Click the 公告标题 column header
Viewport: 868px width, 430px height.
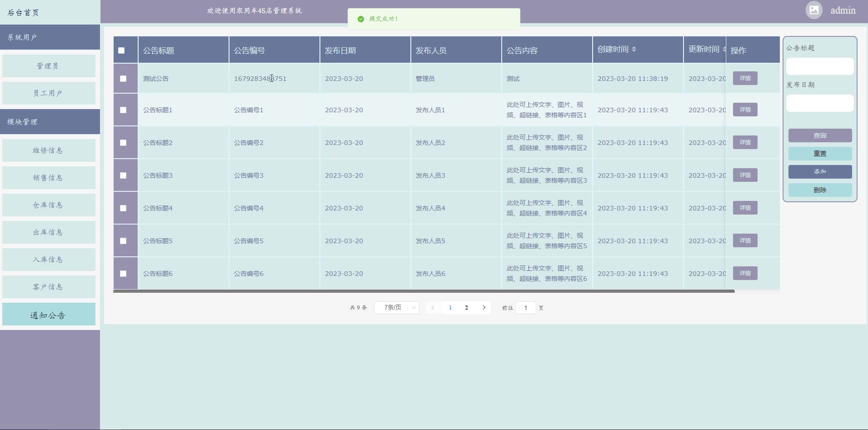tap(184, 50)
